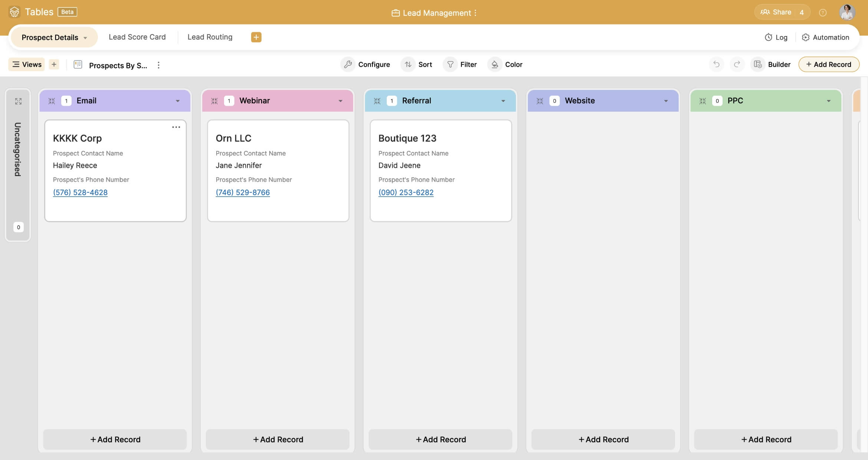Collapse the Email column

52,101
